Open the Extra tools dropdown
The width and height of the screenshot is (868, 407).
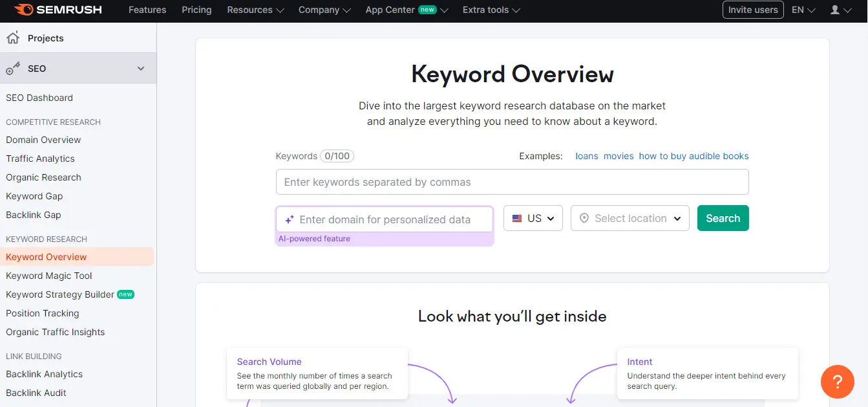point(491,10)
